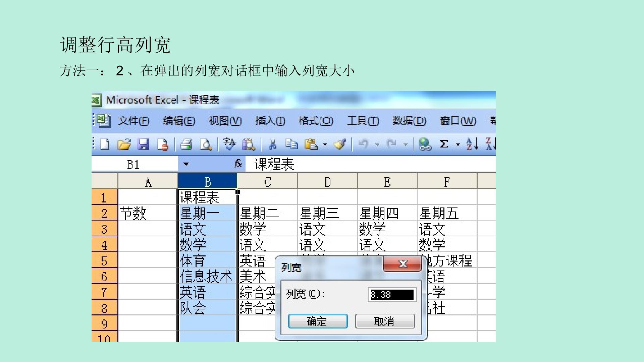Activate the Format Painter brush icon
The width and height of the screenshot is (644, 362).
[x=339, y=144]
